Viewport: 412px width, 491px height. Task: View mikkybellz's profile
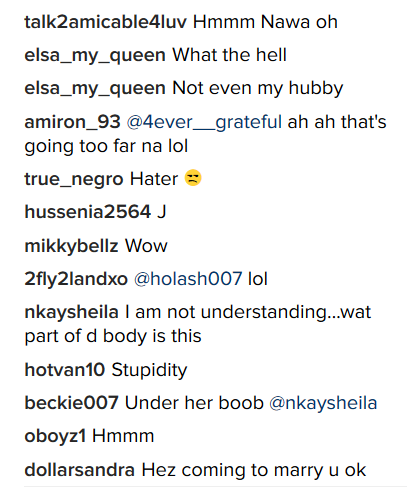pyautogui.click(x=71, y=246)
